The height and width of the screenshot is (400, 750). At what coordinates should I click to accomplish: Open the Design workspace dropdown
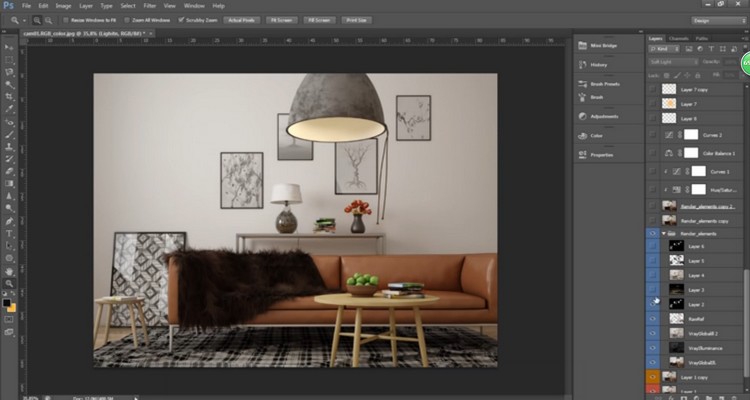[715, 19]
